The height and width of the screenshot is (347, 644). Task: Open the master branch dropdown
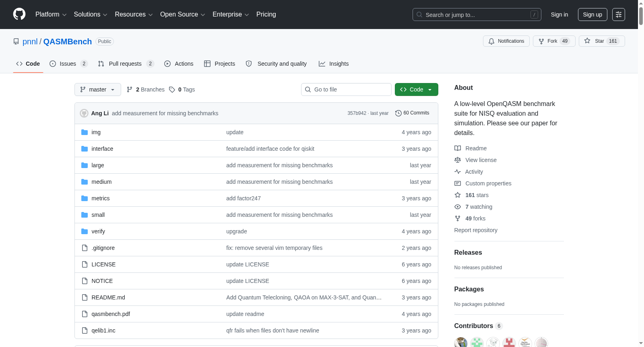[x=98, y=89]
